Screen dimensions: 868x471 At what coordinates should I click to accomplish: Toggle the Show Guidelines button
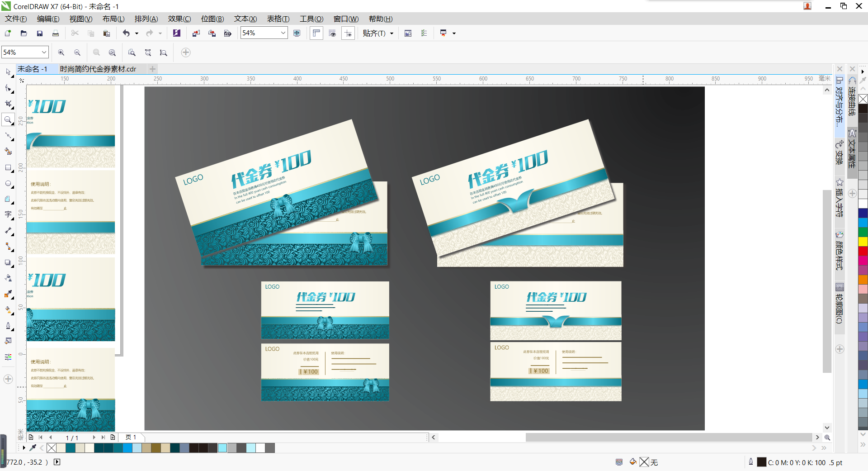click(x=348, y=33)
